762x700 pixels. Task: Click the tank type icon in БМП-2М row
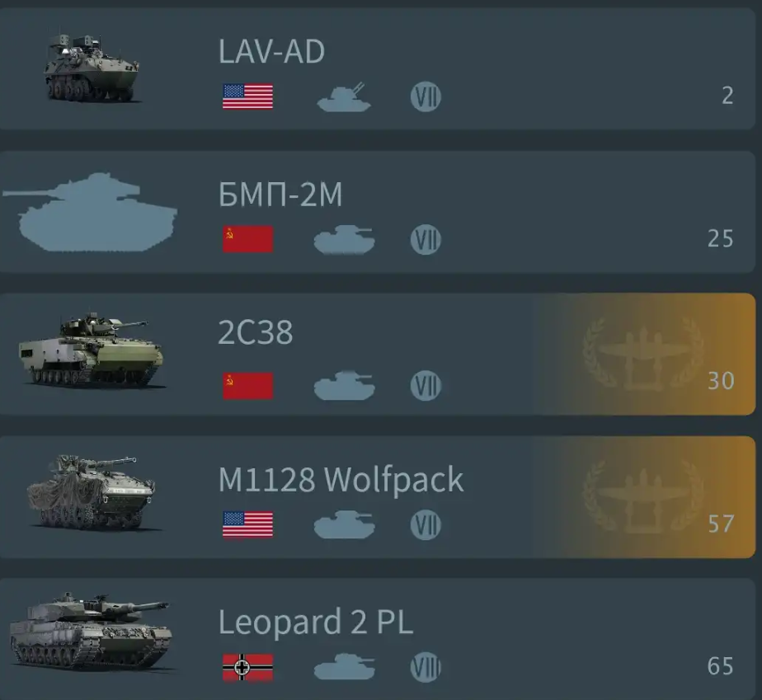pyautogui.click(x=344, y=239)
